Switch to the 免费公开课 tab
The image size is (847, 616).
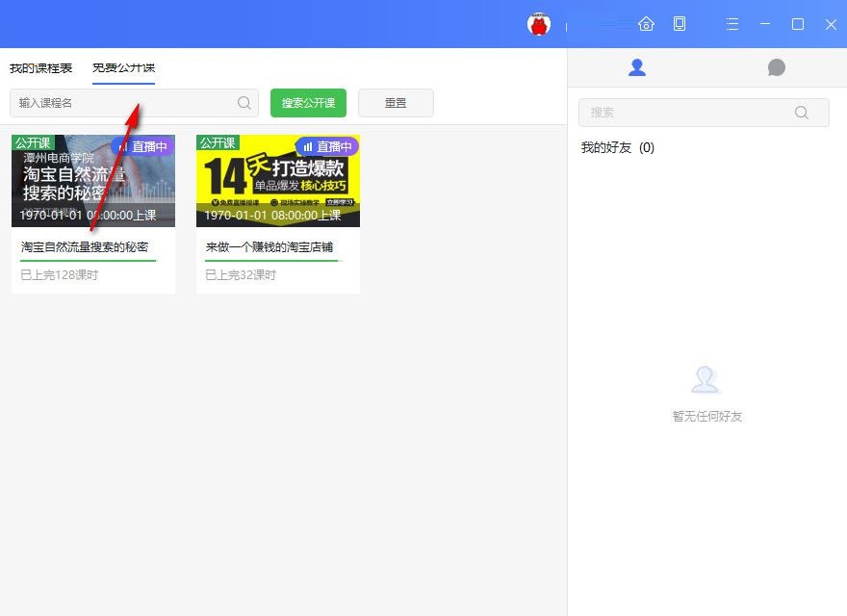click(x=125, y=67)
